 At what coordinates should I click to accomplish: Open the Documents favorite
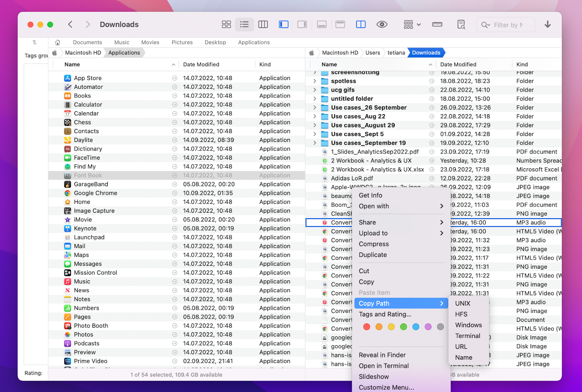87,42
